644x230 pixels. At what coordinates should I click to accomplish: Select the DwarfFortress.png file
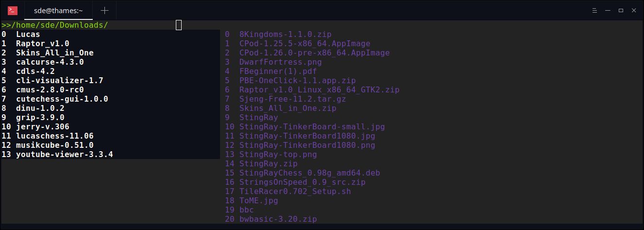pyautogui.click(x=281, y=62)
